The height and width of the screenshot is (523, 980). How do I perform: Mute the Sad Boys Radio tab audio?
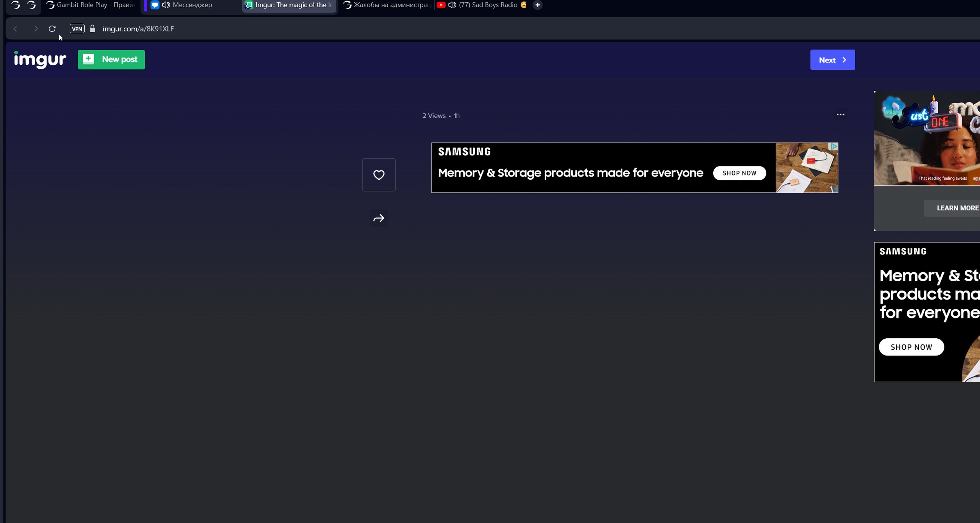click(x=452, y=5)
